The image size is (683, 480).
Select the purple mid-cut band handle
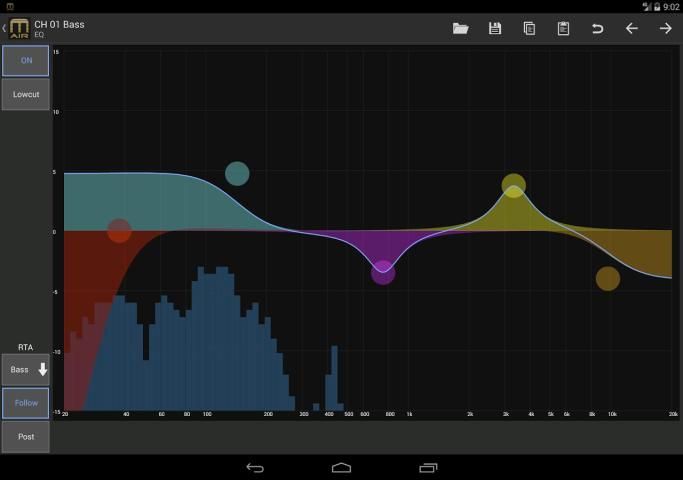(x=383, y=272)
